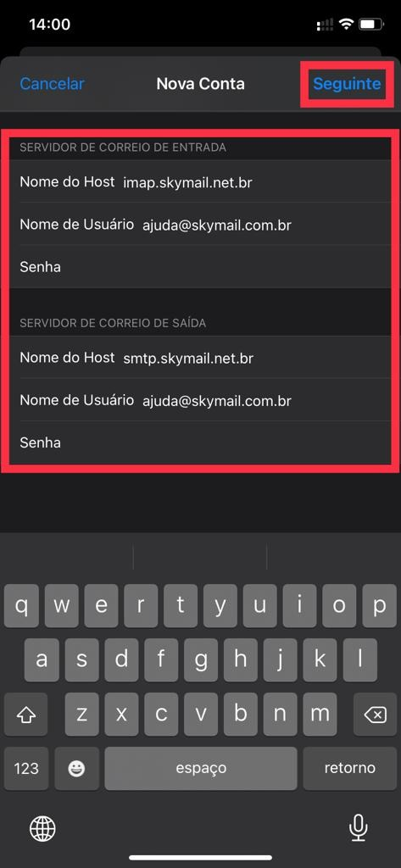The height and width of the screenshot is (868, 401).
Task: Select incoming server Nome do Host field
Action: (x=200, y=181)
